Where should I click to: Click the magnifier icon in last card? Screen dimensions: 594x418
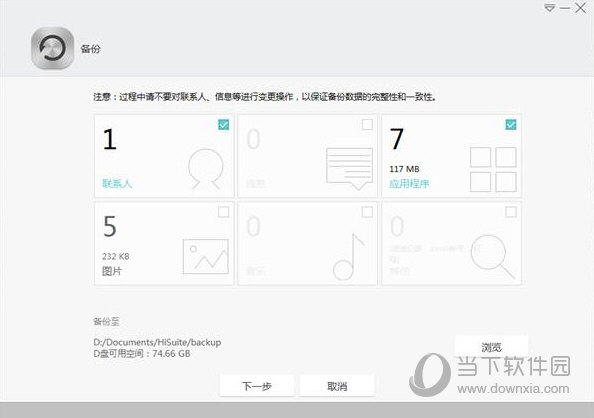[x=493, y=257]
